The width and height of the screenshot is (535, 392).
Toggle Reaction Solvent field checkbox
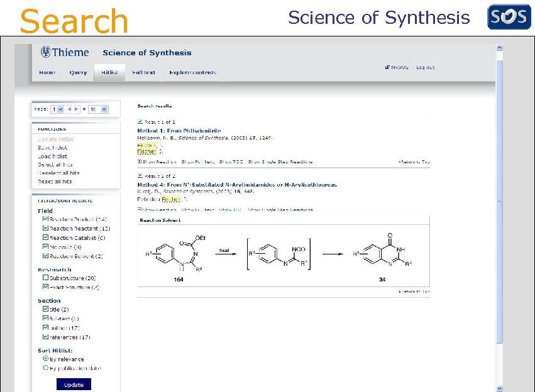coord(45,255)
